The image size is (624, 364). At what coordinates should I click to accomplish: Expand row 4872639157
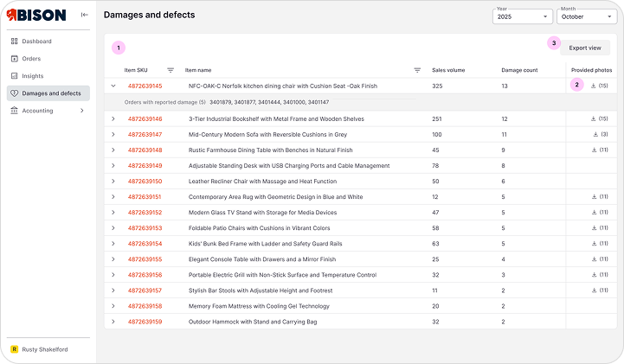113,291
